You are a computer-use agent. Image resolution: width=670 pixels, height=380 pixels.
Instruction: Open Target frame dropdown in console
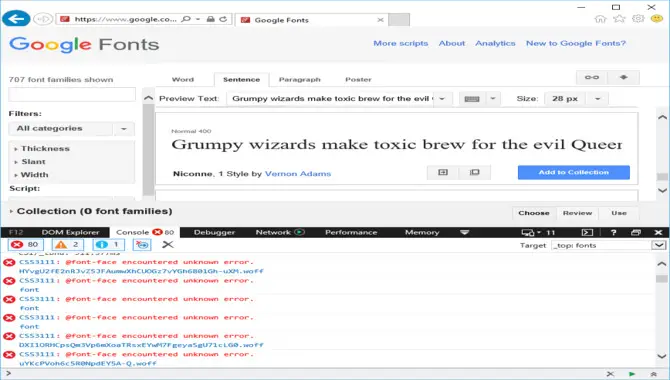pos(658,245)
